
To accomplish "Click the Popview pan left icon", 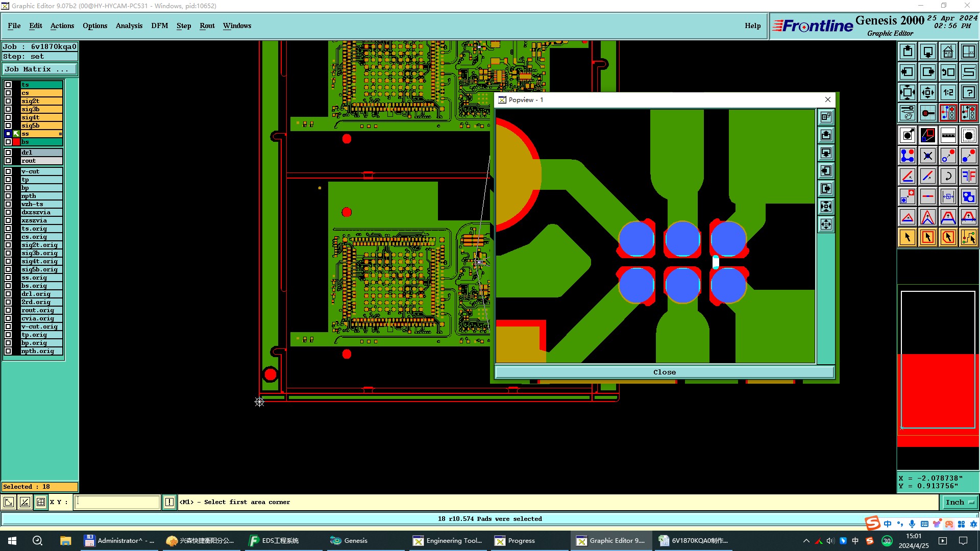I will (826, 171).
